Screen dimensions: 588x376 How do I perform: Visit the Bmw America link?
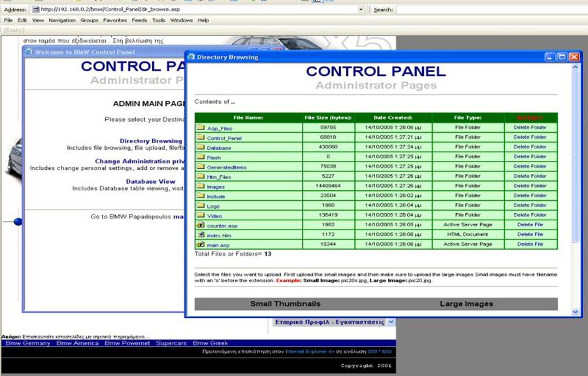pos(78,343)
